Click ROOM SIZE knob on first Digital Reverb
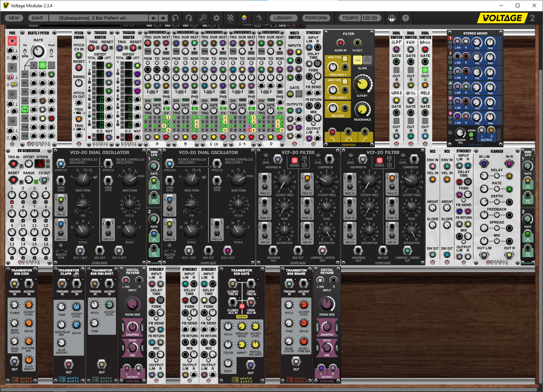Screen dimensions: 543x392 coord(132,303)
